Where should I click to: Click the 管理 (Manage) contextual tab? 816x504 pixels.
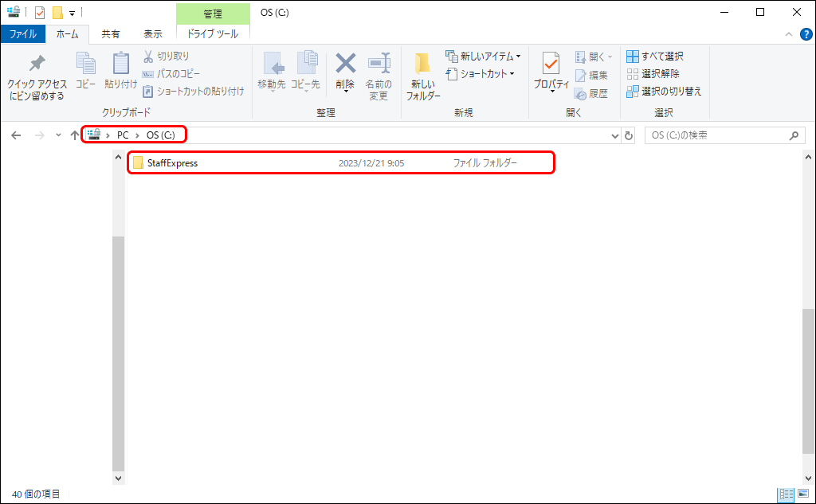click(213, 14)
